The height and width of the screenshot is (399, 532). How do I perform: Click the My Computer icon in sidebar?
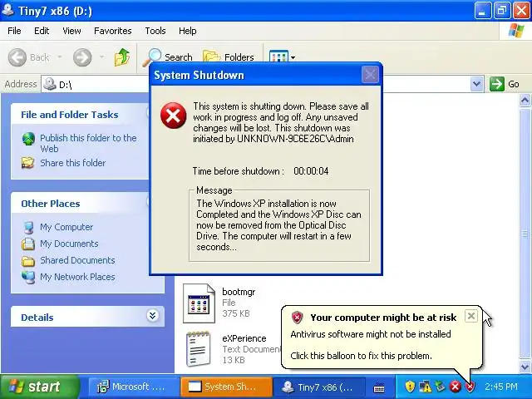(x=28, y=227)
